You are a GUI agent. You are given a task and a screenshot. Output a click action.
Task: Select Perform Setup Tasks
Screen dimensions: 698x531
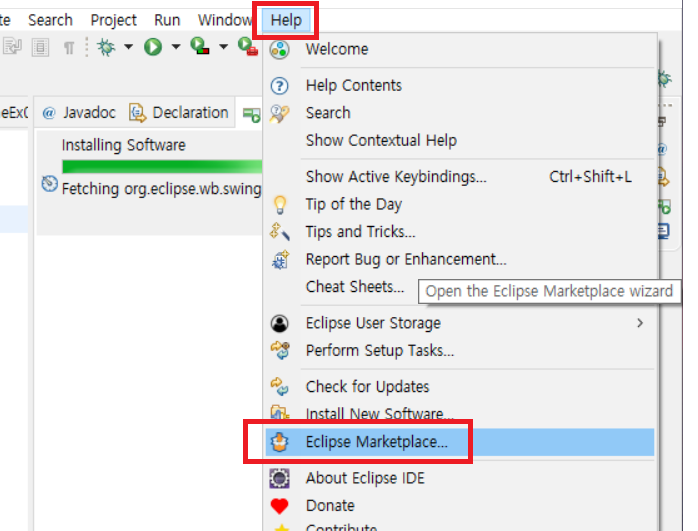[x=460, y=351]
